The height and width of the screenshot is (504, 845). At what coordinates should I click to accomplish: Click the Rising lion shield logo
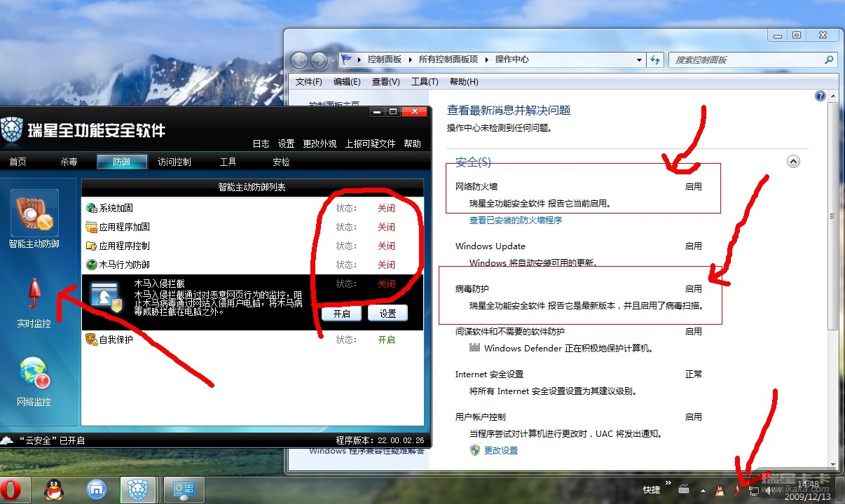coord(12,130)
